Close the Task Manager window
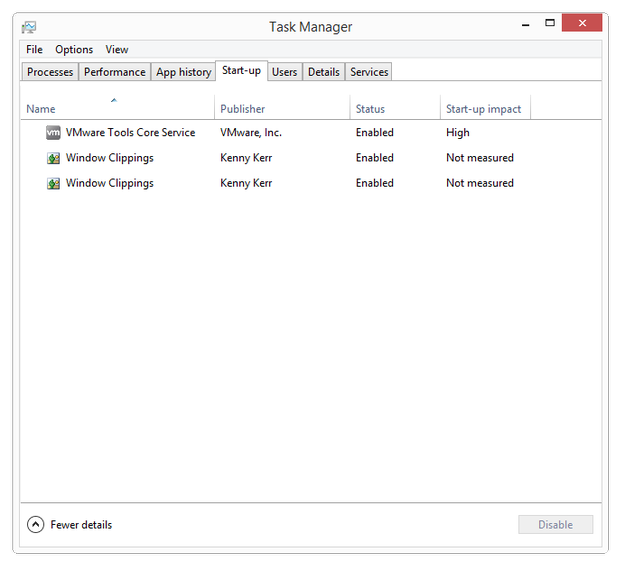Image resolution: width=625 pixels, height=570 pixels. [x=582, y=23]
